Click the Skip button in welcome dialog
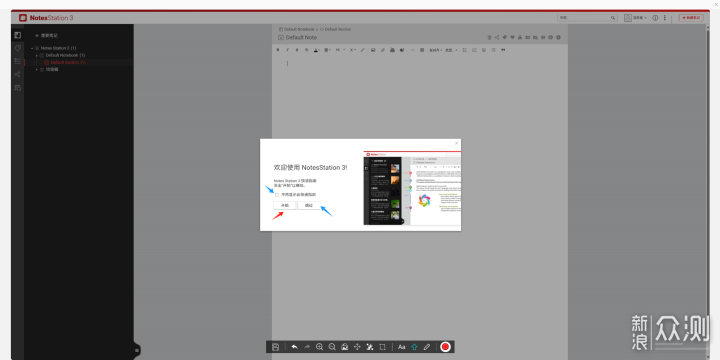720x360 pixels. [x=309, y=206]
